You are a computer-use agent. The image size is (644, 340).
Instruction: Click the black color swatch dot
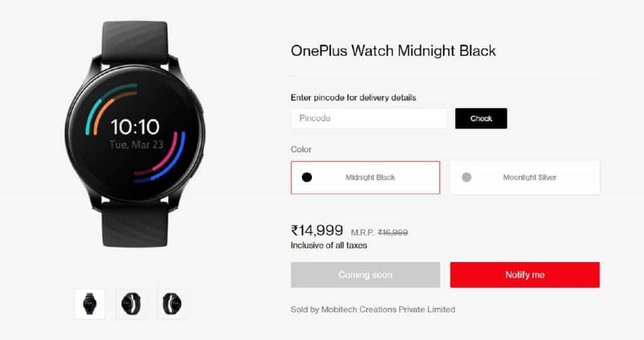[x=307, y=177]
